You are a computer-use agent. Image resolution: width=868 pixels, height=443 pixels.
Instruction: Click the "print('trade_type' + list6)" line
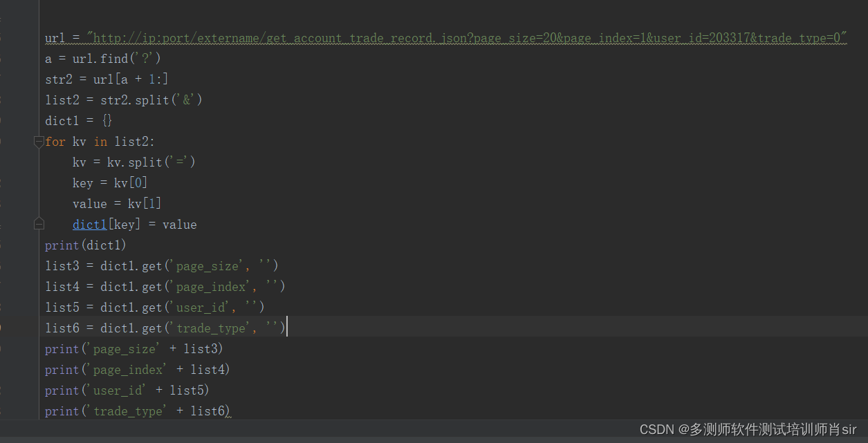138,411
